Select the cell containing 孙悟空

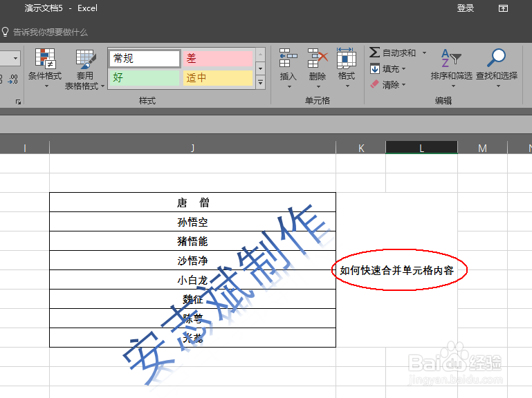point(193,222)
